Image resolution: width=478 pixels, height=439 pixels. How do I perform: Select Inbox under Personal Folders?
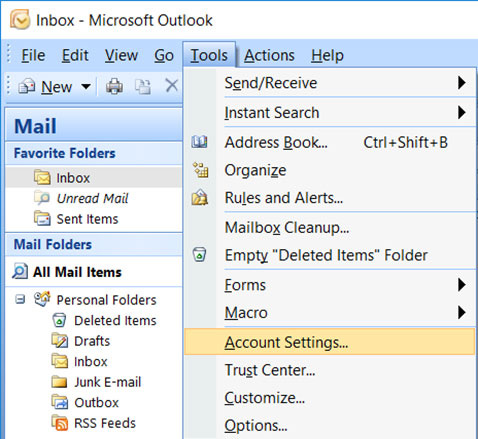click(x=91, y=362)
